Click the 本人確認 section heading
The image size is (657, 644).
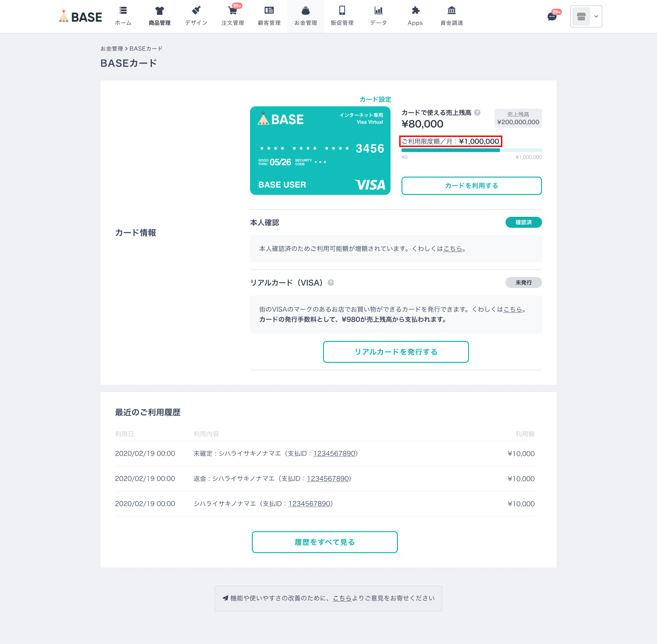point(265,222)
